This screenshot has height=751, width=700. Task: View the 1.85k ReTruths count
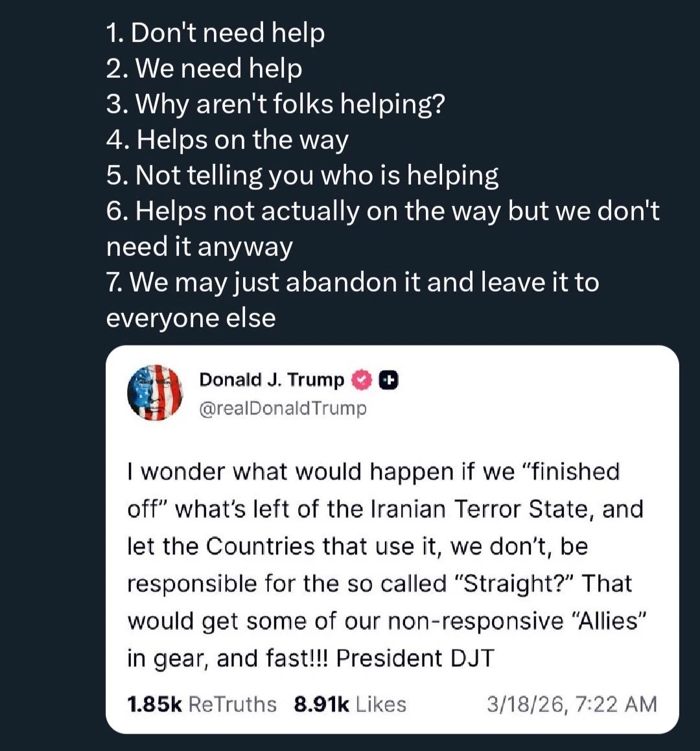pos(202,704)
